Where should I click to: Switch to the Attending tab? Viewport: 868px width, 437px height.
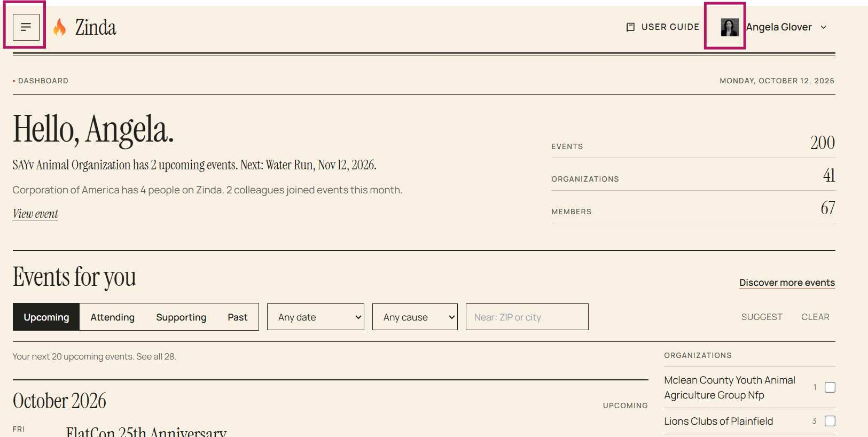113,317
